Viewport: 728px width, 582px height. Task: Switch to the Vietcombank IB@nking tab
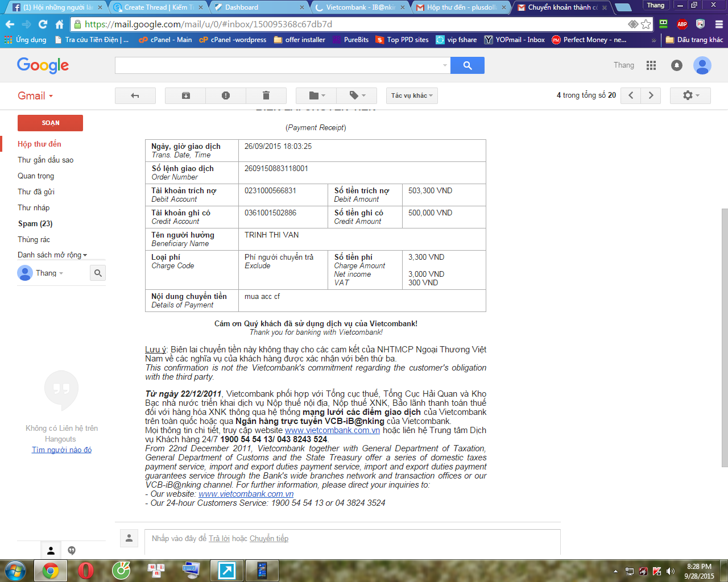tap(360, 7)
